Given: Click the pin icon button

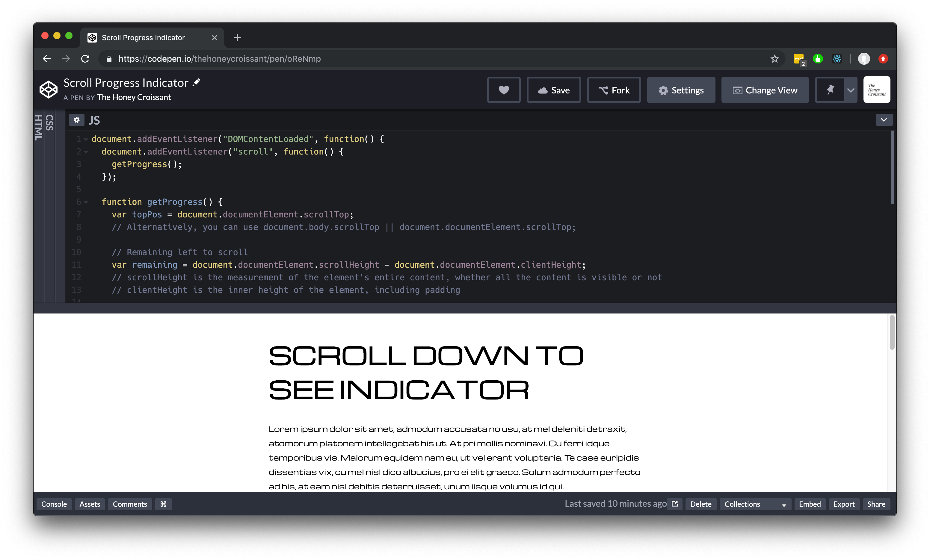Looking at the screenshot, I should point(830,90).
